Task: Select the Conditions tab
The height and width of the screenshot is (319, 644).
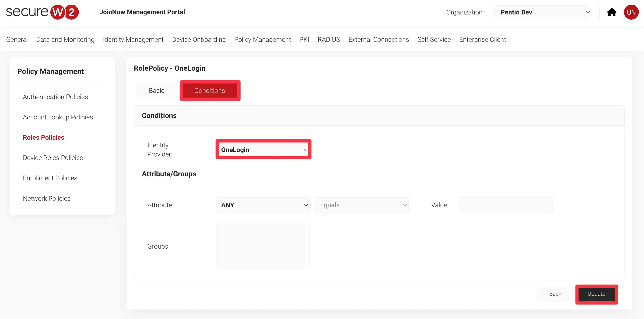Action: pos(210,90)
